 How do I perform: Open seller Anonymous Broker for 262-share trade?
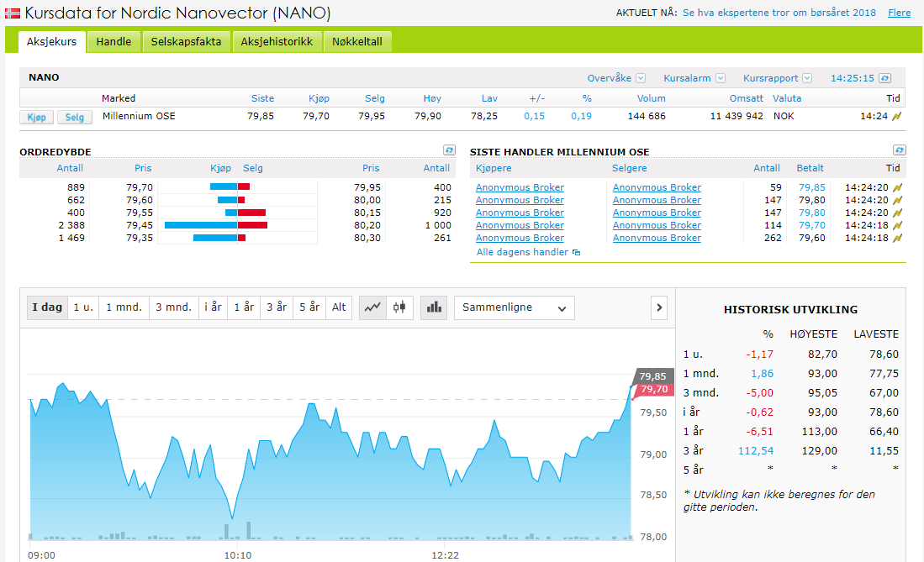point(657,238)
